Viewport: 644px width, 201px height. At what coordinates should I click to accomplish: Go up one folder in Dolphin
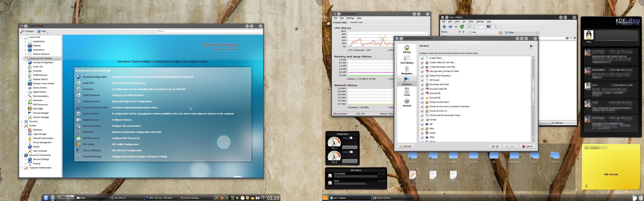point(444,27)
